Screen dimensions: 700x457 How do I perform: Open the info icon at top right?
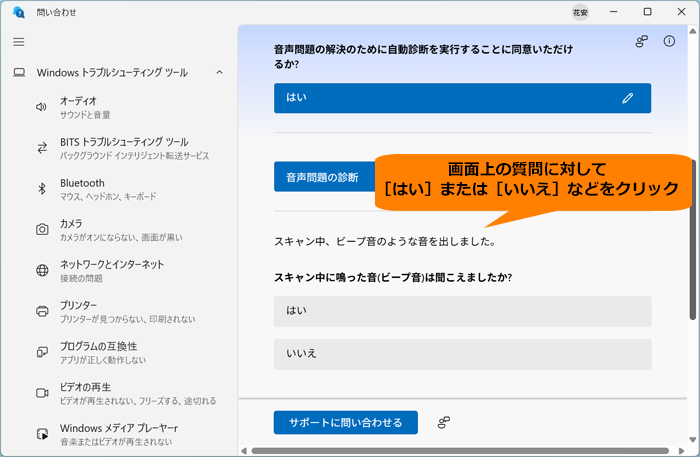(x=669, y=41)
